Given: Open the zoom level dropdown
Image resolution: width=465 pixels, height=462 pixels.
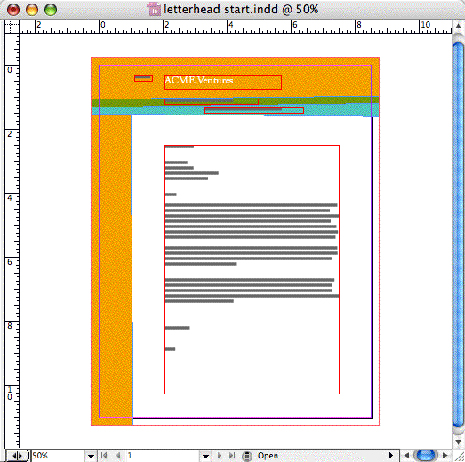Looking at the screenshot, I should (x=91, y=456).
